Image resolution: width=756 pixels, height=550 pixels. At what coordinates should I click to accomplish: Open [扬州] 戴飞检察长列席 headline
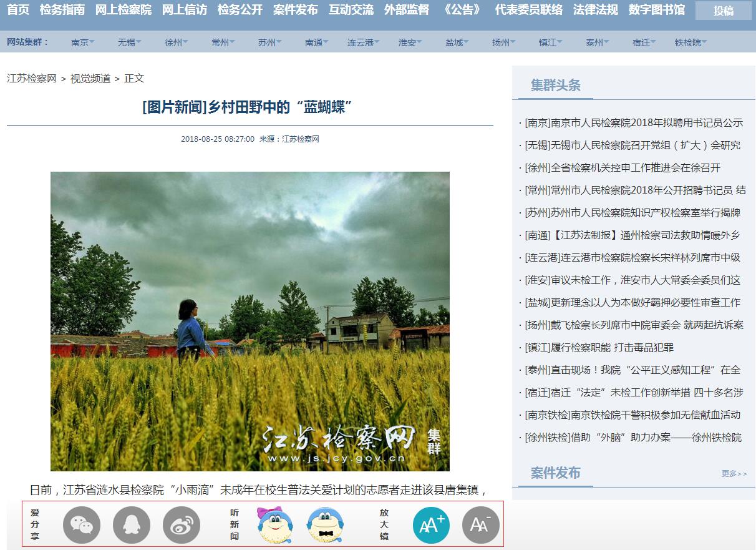(634, 325)
